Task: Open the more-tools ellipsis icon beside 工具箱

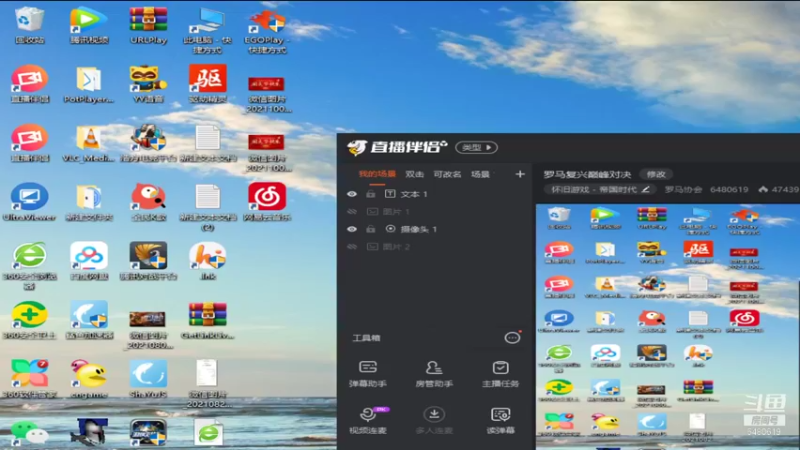Action: click(512, 338)
